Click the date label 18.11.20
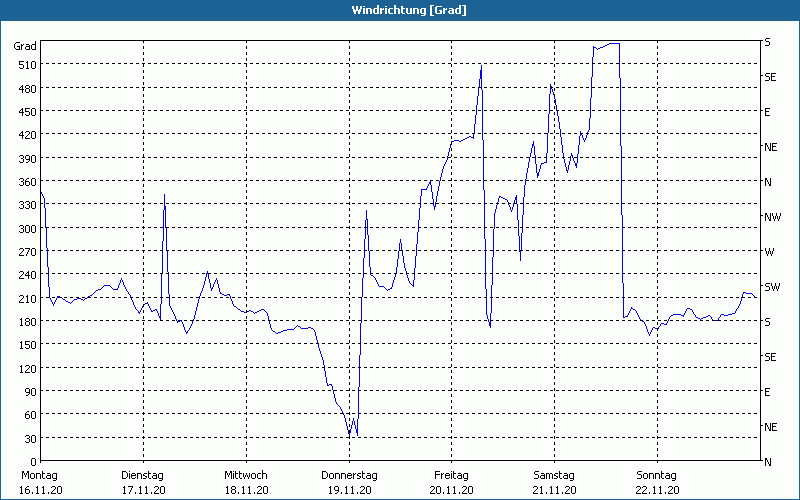800x500 pixels. coord(246,491)
